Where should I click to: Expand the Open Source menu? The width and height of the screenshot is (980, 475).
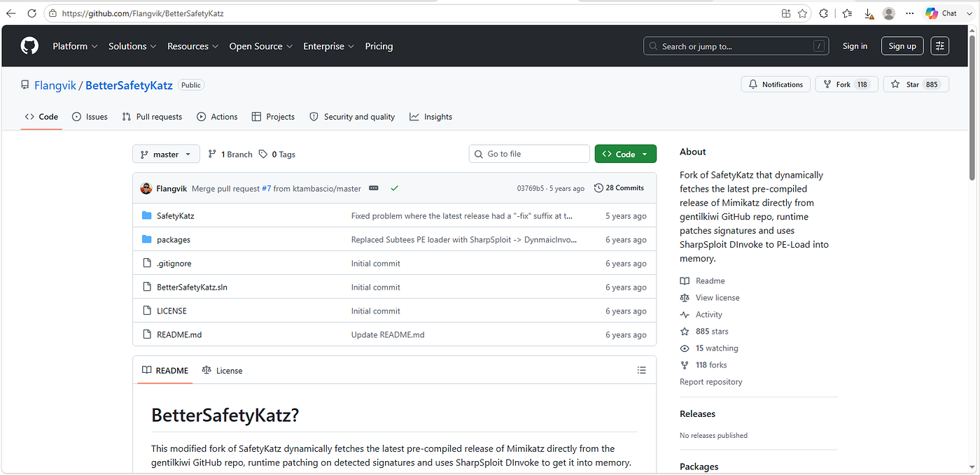pos(261,46)
